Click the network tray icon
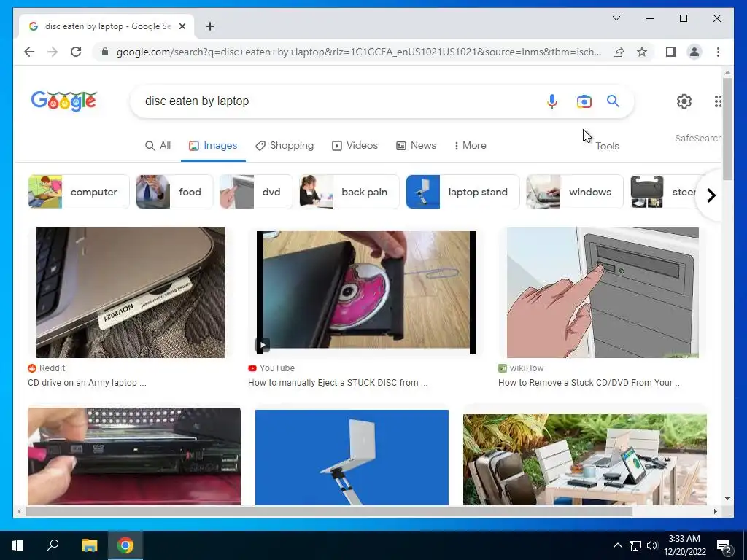Image resolution: width=747 pixels, height=560 pixels. pos(635,545)
